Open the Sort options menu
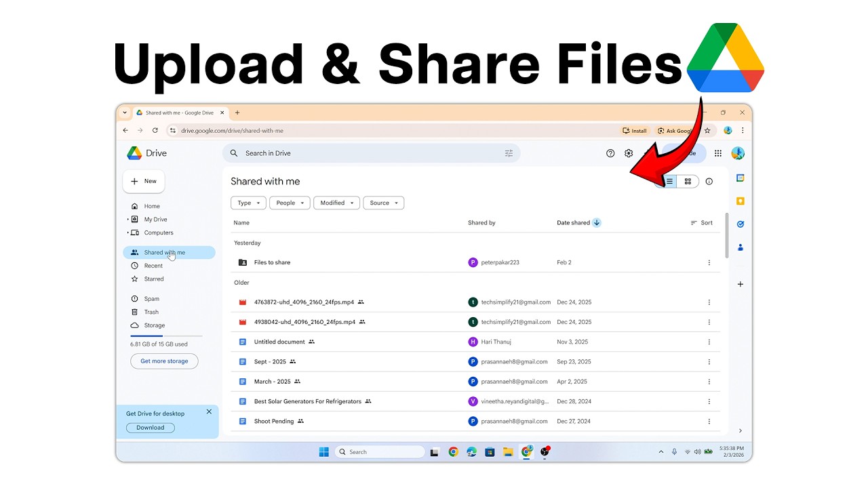The height and width of the screenshot is (488, 868). [701, 222]
